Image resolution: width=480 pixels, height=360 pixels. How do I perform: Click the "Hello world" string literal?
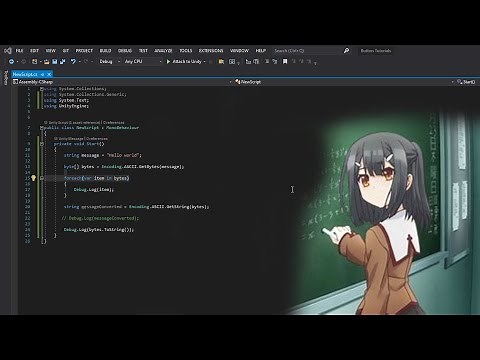pyautogui.click(x=123, y=155)
